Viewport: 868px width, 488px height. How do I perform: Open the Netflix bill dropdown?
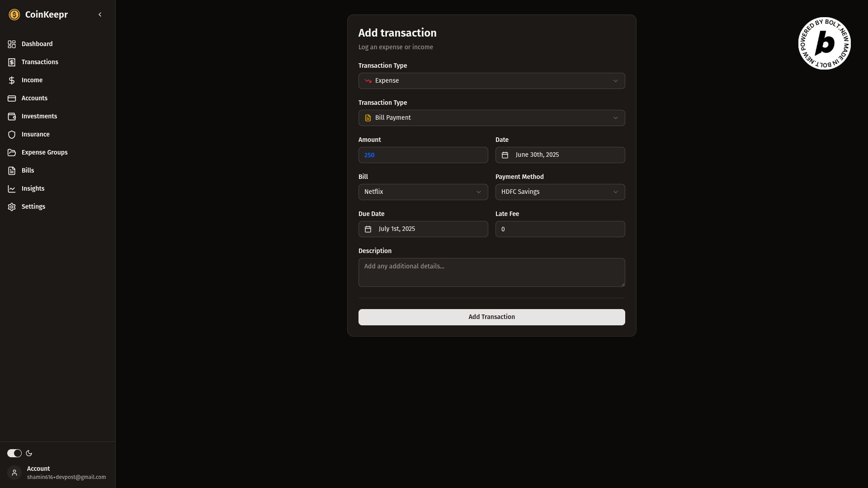tap(423, 192)
